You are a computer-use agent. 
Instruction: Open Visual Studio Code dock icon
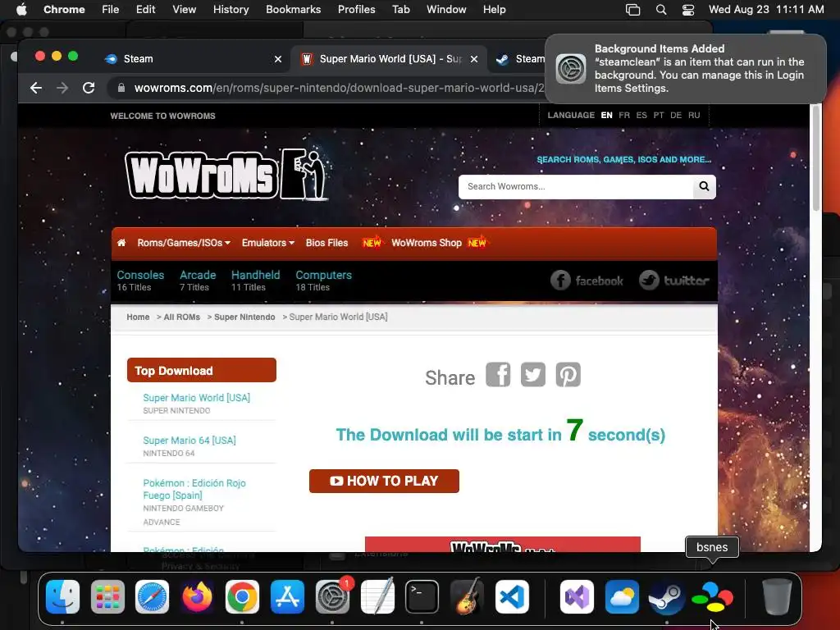coord(512,597)
